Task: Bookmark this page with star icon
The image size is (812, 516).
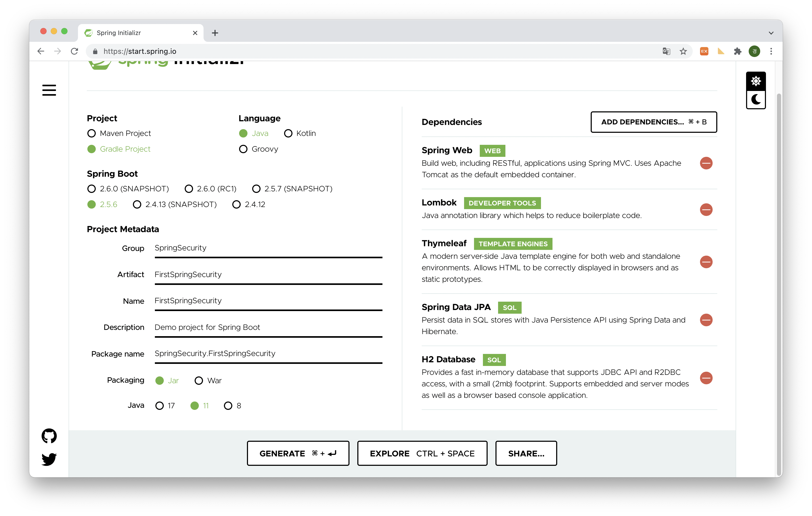Action: pyautogui.click(x=683, y=51)
